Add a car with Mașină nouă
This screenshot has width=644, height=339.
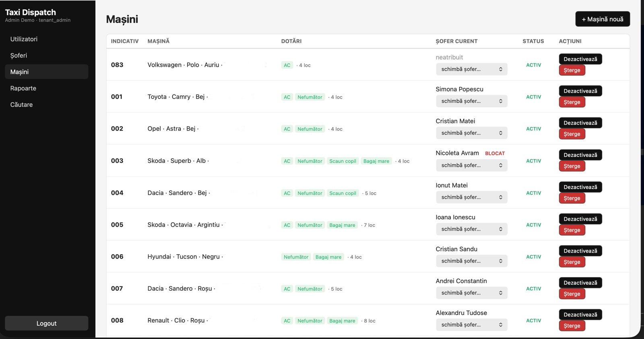[602, 19]
